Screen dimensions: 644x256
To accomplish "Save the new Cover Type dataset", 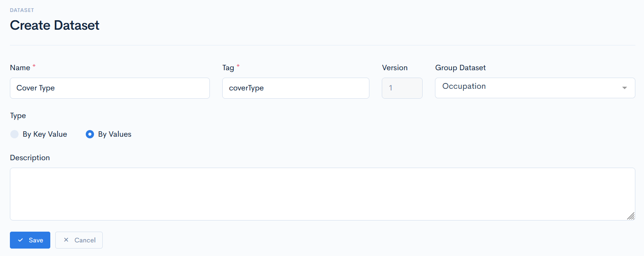I will pyautogui.click(x=30, y=240).
